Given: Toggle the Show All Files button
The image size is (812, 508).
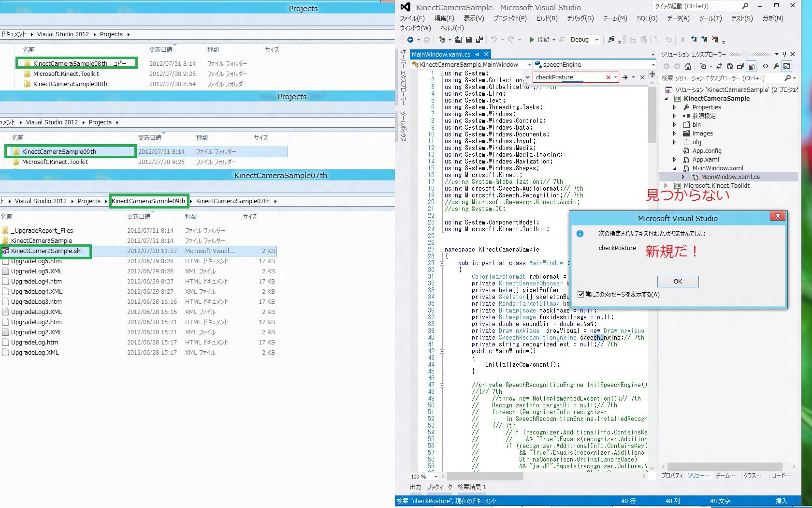Looking at the screenshot, I should (x=751, y=66).
